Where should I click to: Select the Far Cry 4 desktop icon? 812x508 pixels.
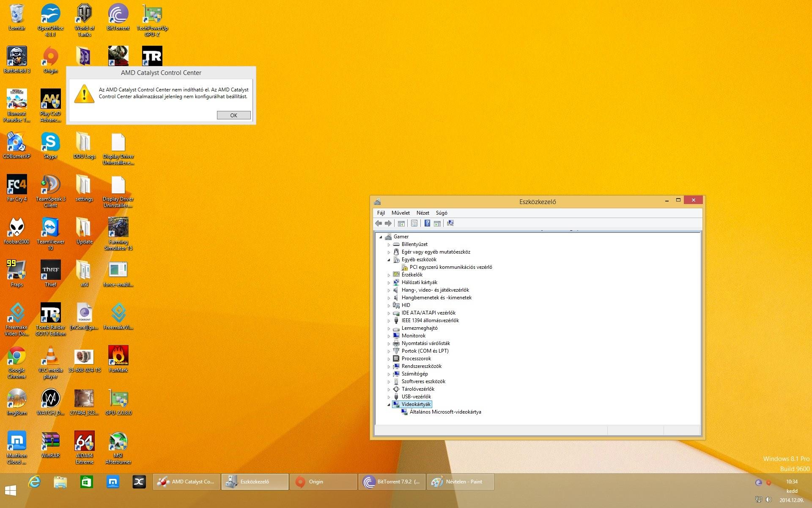pyautogui.click(x=17, y=188)
